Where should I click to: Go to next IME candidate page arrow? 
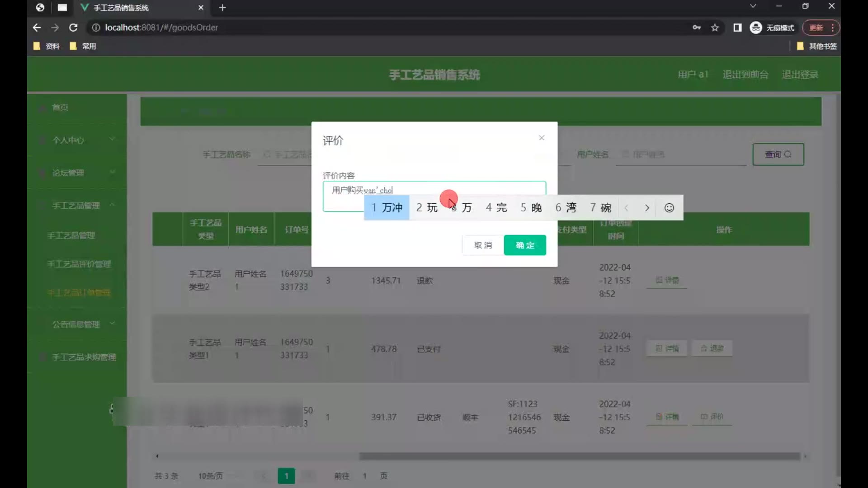[x=647, y=207]
